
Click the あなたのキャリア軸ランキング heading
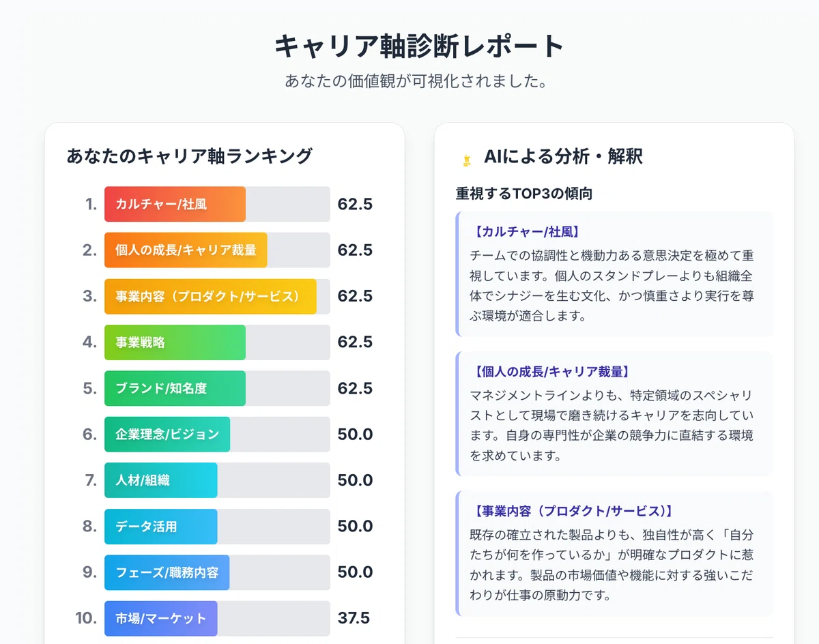tap(189, 156)
